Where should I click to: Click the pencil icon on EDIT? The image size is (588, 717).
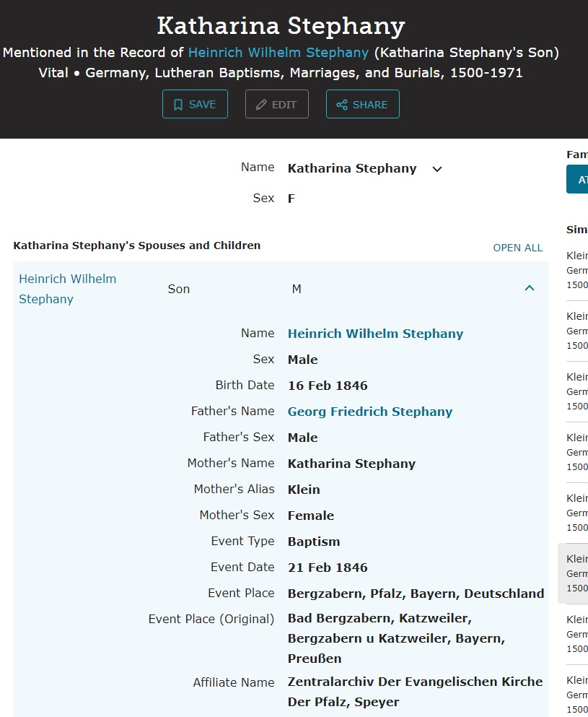tap(260, 105)
